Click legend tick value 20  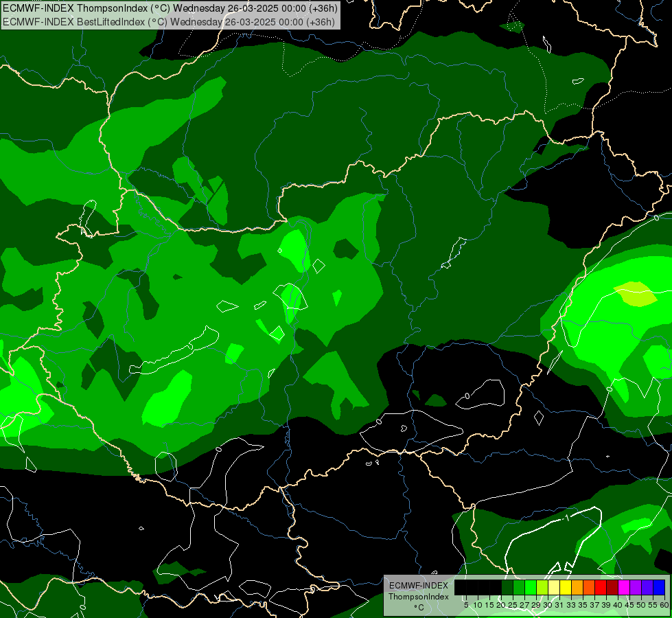(501, 605)
